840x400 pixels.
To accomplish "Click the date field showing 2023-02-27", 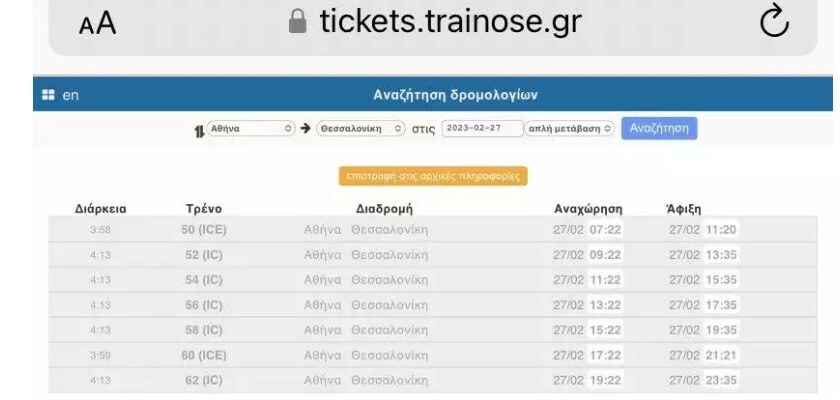I will tap(484, 129).
